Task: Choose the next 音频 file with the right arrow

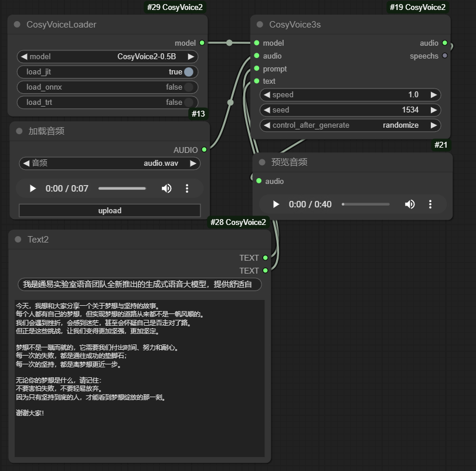Action: (x=193, y=163)
